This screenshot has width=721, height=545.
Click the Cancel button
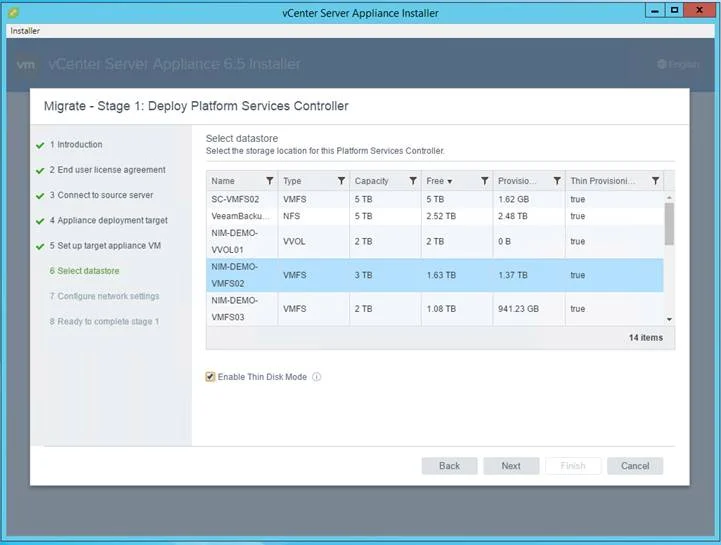(635, 466)
